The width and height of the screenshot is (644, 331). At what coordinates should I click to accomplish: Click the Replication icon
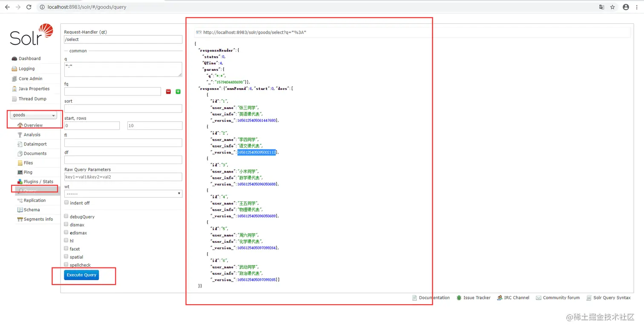(20, 200)
